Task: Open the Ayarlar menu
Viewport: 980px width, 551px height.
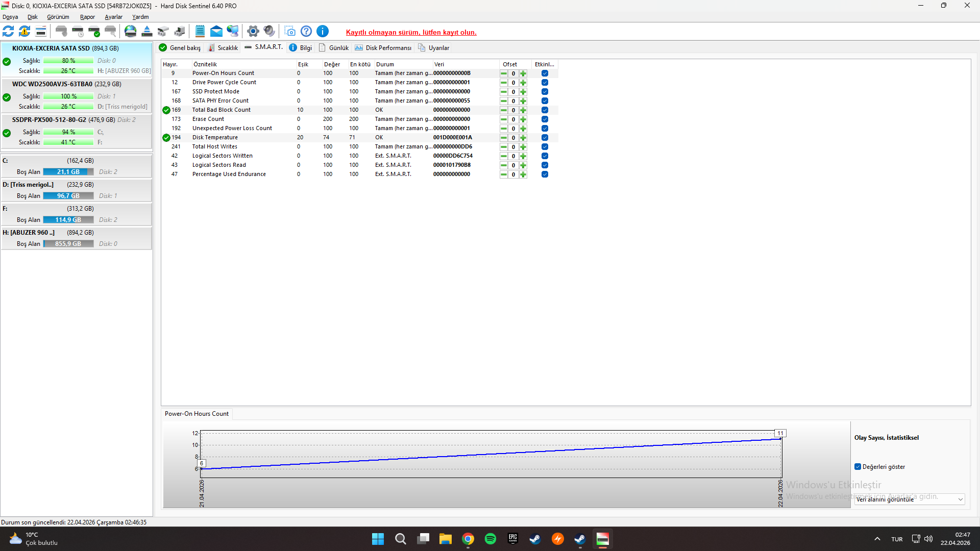Action: pyautogui.click(x=114, y=17)
